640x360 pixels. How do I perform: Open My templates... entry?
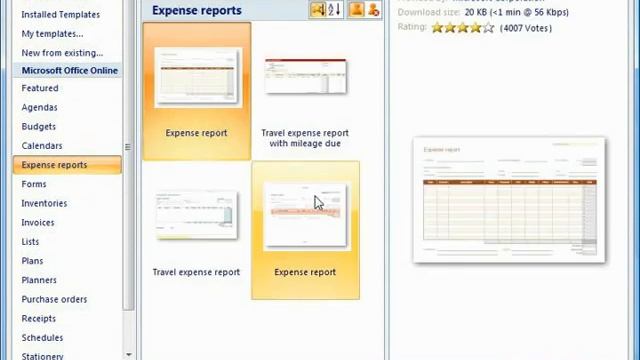pos(52,34)
